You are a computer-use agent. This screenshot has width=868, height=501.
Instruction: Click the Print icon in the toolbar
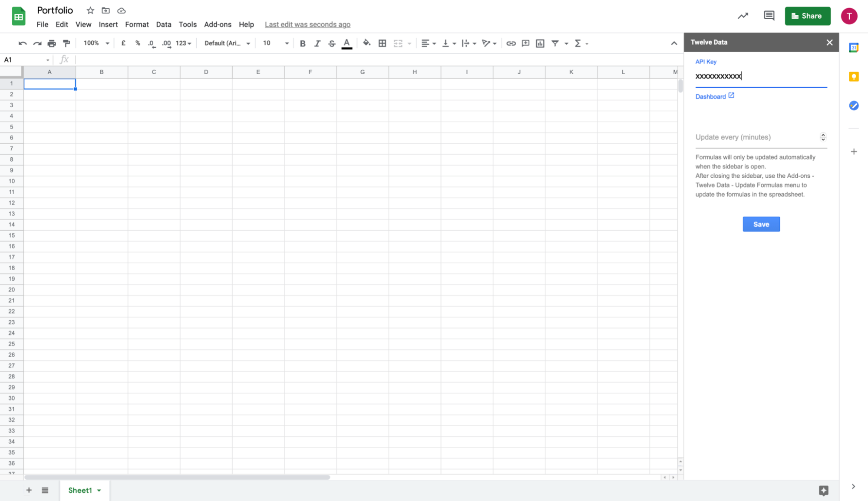pos(52,43)
